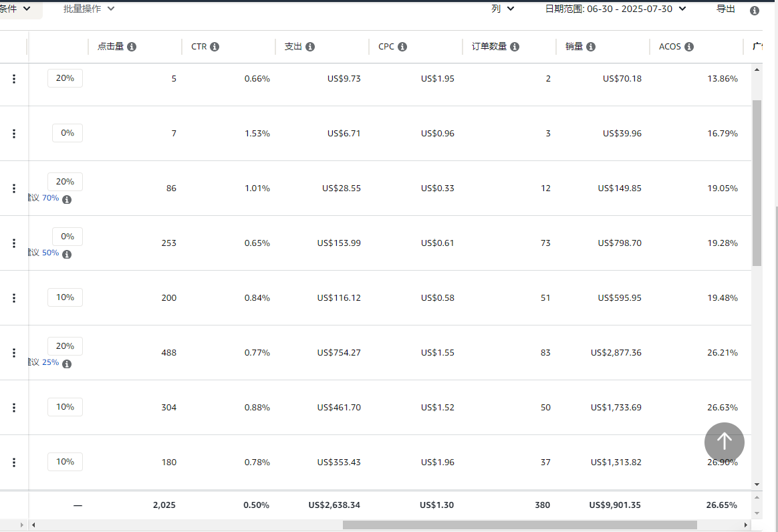Click info icon next to CPC header

pos(402,47)
